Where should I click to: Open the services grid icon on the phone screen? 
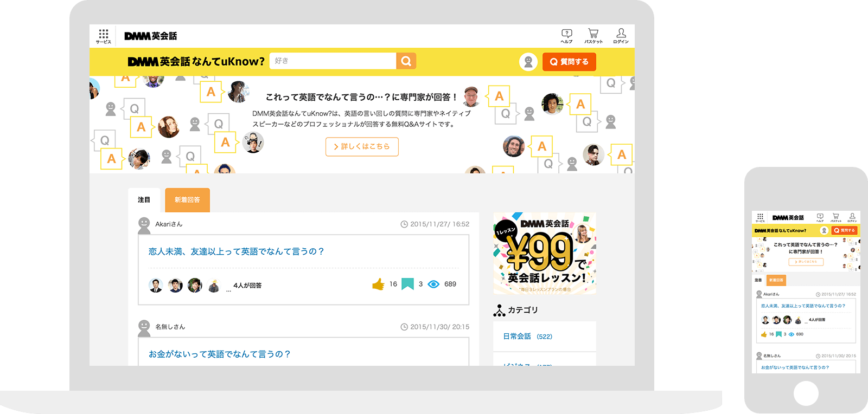point(760,217)
